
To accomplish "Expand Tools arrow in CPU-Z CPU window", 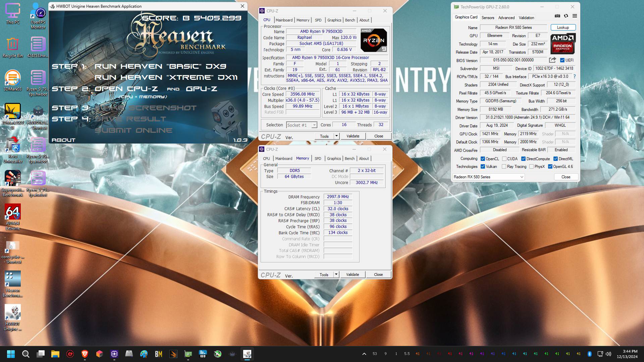I will 336,136.
